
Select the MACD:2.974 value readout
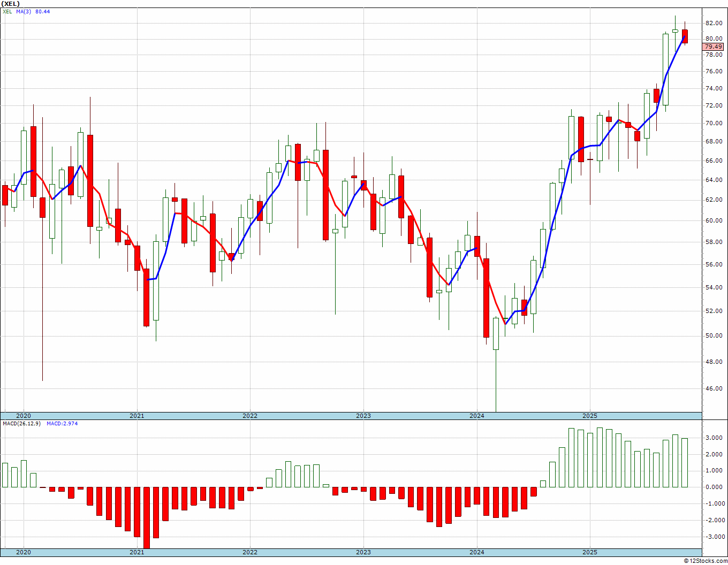[62, 424]
